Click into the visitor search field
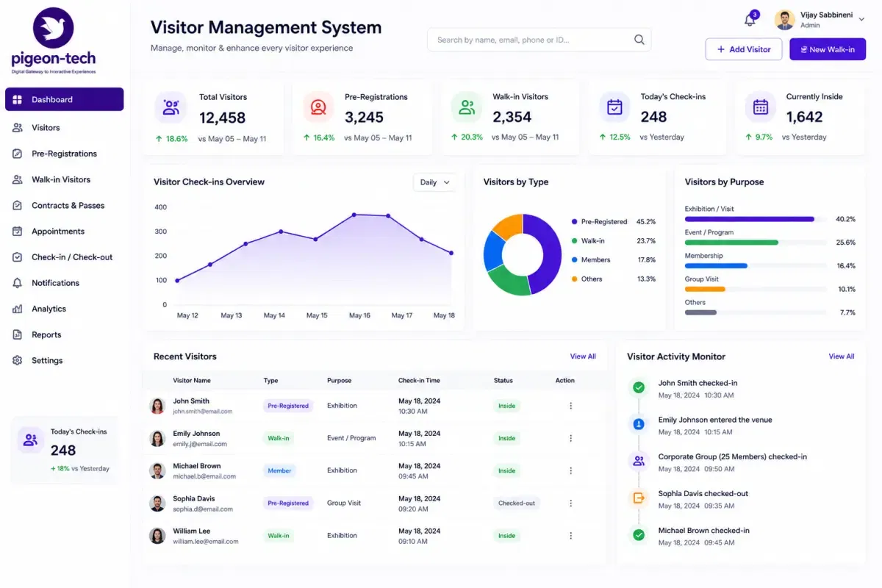Screen dimensions: 882x588 pos(539,40)
